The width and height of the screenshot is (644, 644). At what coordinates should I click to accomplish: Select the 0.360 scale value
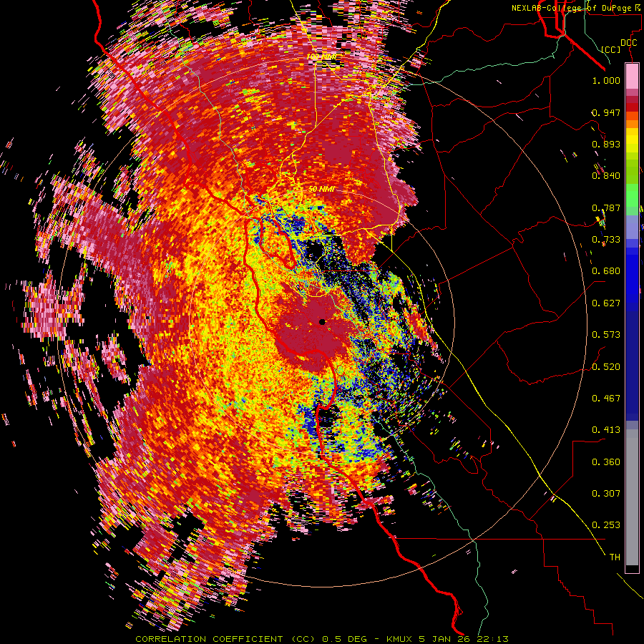click(x=606, y=462)
